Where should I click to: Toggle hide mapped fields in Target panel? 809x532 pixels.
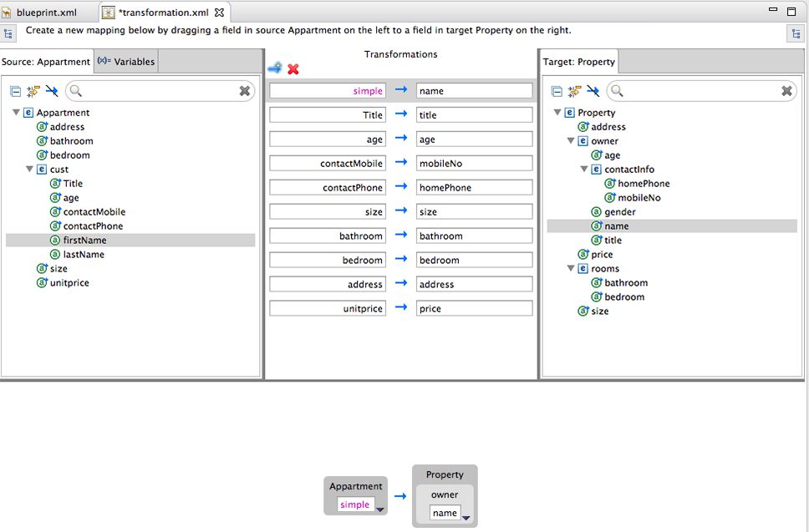(x=593, y=91)
